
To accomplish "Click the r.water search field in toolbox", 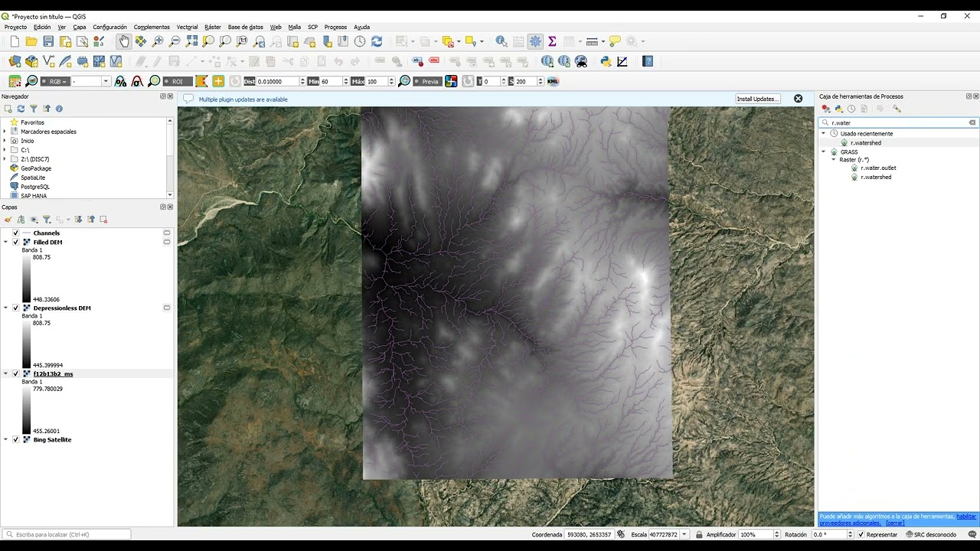I will click(897, 122).
